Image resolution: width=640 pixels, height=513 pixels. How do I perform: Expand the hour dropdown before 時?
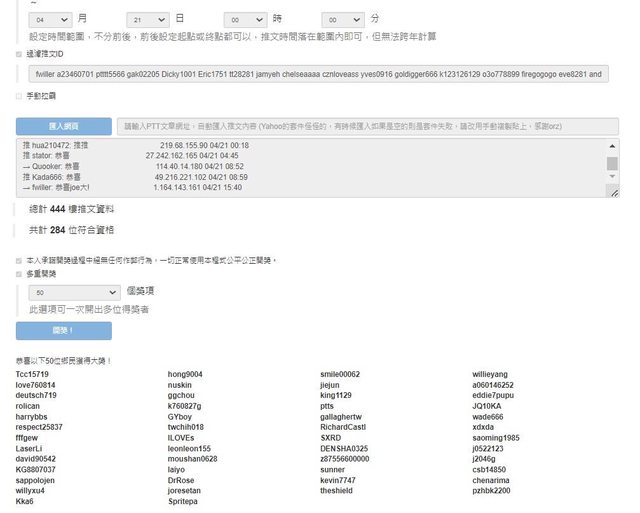pyautogui.click(x=244, y=19)
